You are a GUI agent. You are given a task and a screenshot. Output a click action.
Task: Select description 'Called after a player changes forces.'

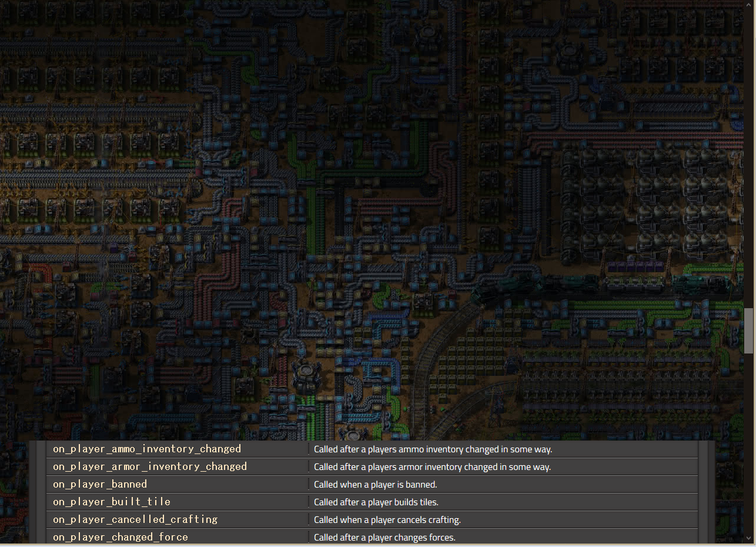pos(384,538)
